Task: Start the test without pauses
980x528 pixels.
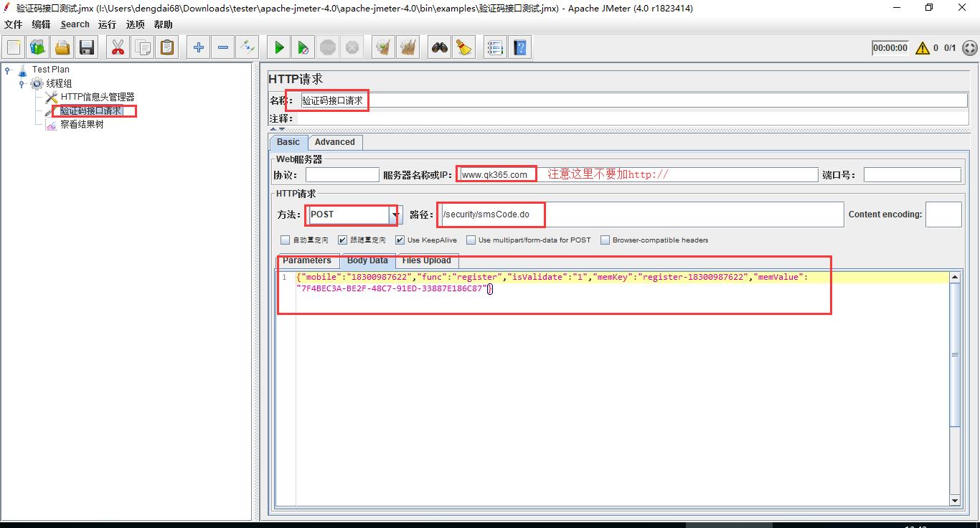Action: point(303,47)
